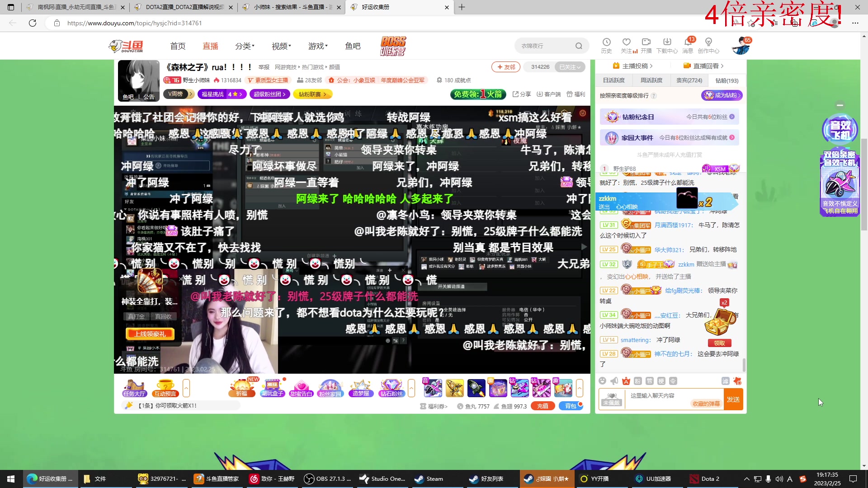The width and height of the screenshot is (868, 488).
Task: Collapse the floating 音效飞机 side widget
Action: 840,105
